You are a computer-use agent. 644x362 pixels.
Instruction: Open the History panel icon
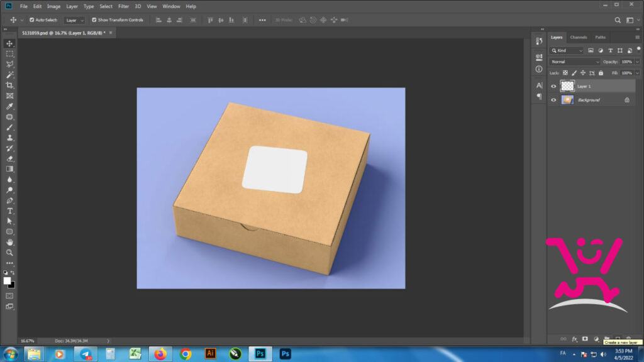pos(539,41)
